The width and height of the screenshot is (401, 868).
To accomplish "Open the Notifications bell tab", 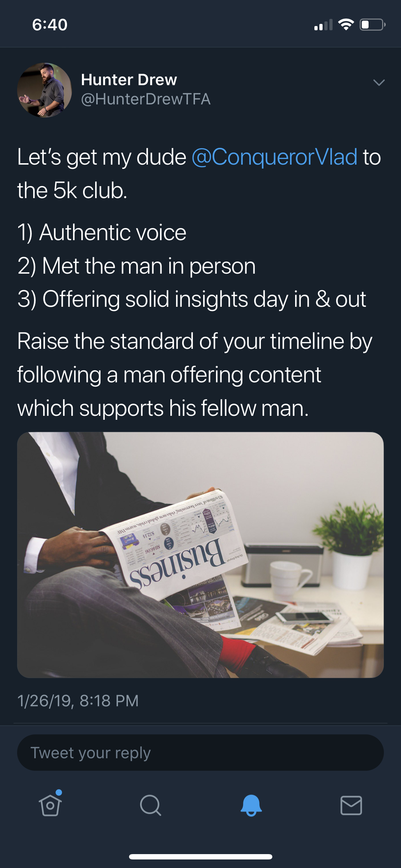I will point(251,805).
